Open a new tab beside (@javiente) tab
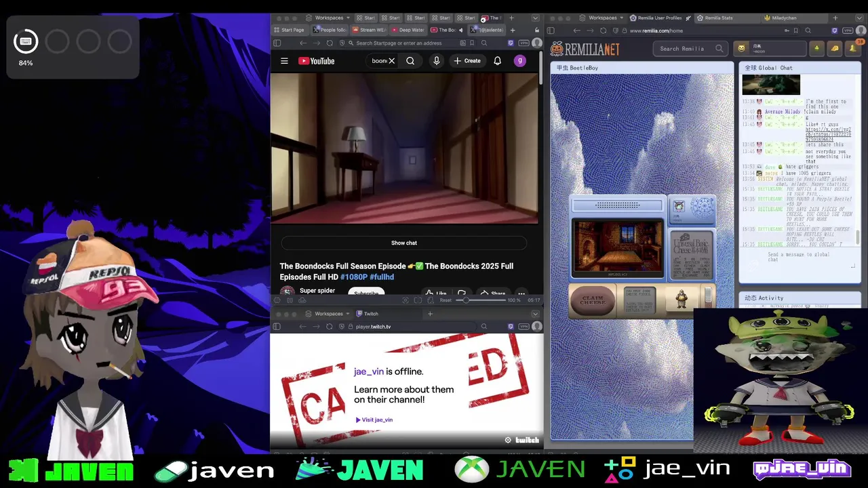 coord(512,30)
